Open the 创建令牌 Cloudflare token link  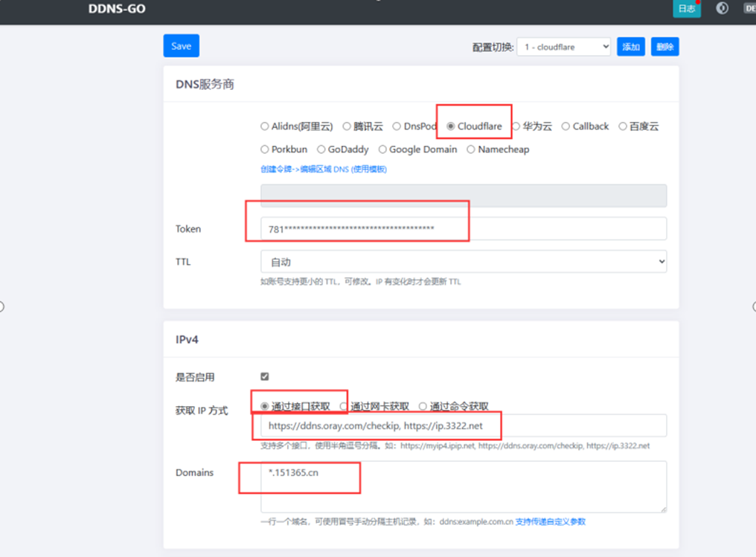[x=323, y=170]
